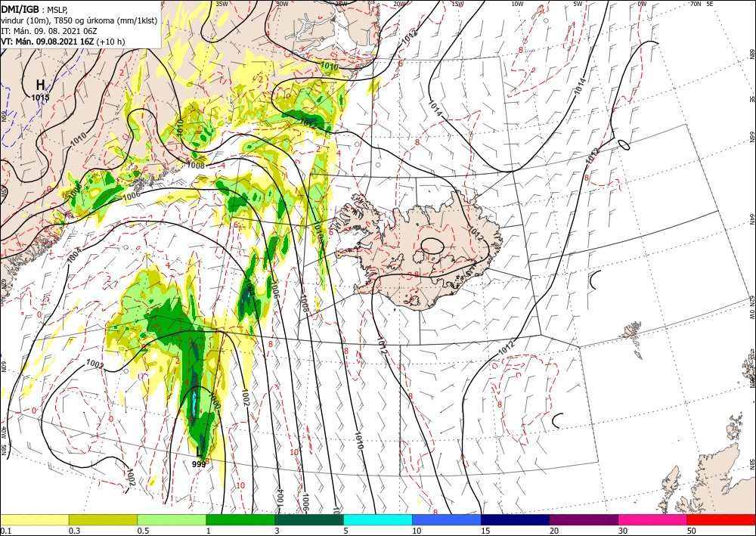Screen dimensions: 756x536
Task: Click the '0.3' legend scale value
Action: (74, 530)
